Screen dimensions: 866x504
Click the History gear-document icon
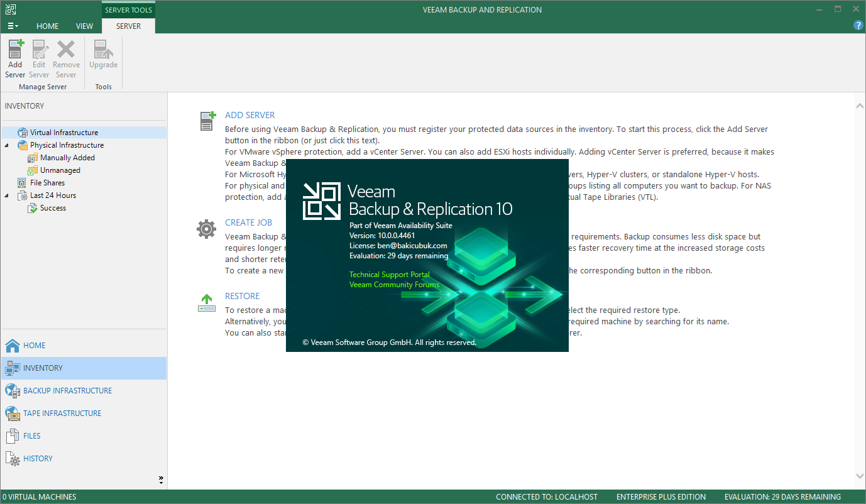(13, 459)
